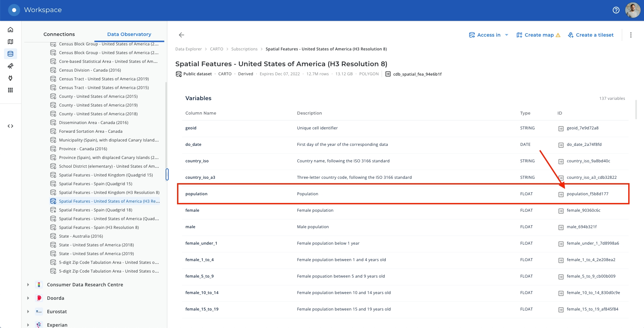This screenshot has width=644, height=328.
Task: Open the Home icon in sidebar
Action: [x=10, y=30]
